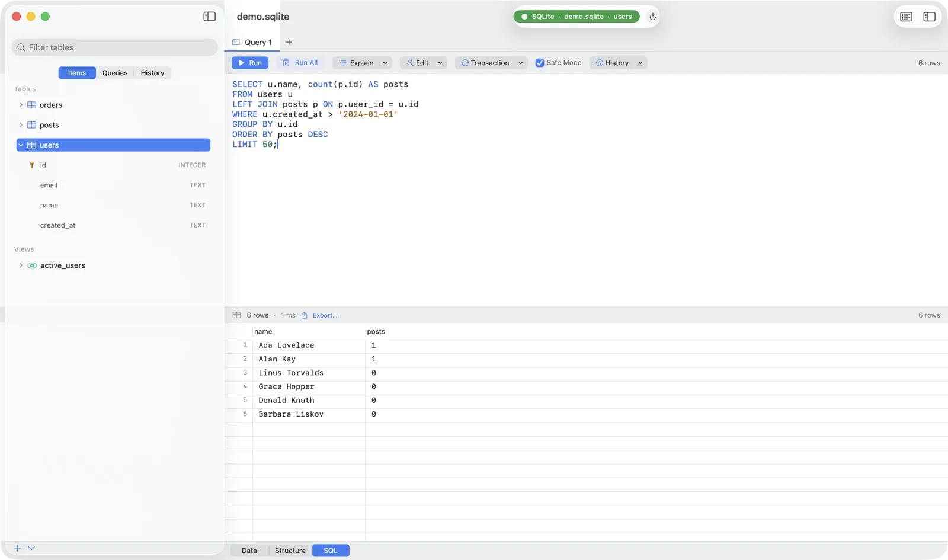
Task: Click the add item plus icon
Action: [17, 548]
